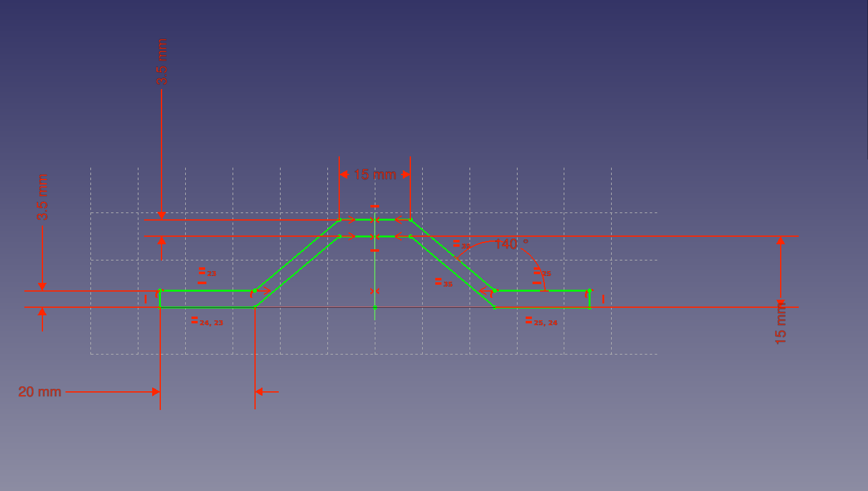Select the outer left diagonal line
This screenshot has width=868, height=491.
pyautogui.click(x=297, y=255)
